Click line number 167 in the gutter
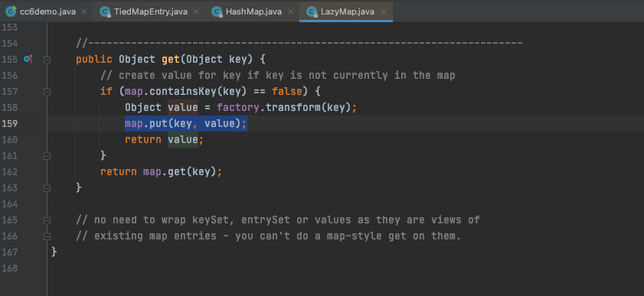 pos(9,252)
